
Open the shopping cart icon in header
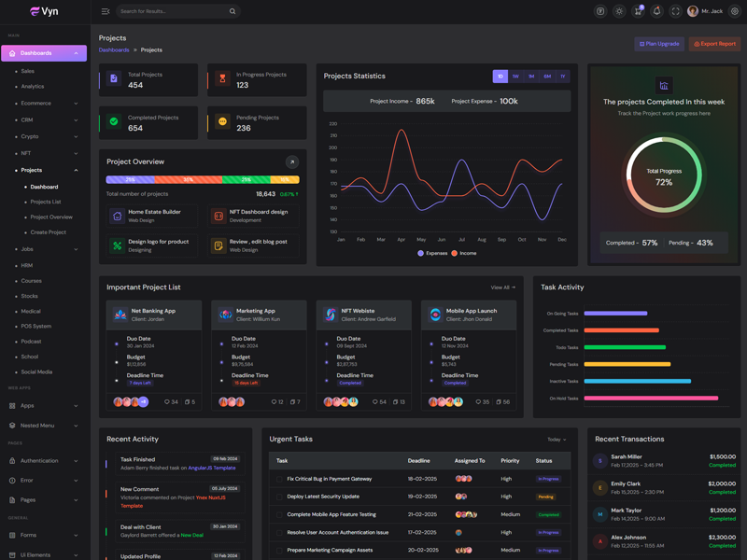click(x=638, y=11)
